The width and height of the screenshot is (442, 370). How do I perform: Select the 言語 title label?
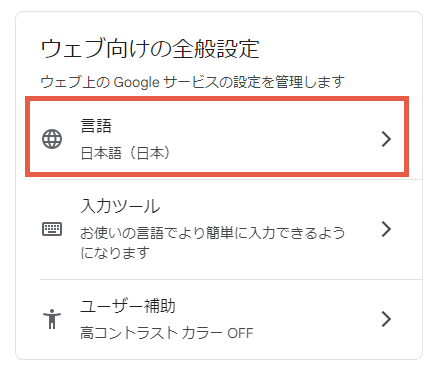[96, 126]
